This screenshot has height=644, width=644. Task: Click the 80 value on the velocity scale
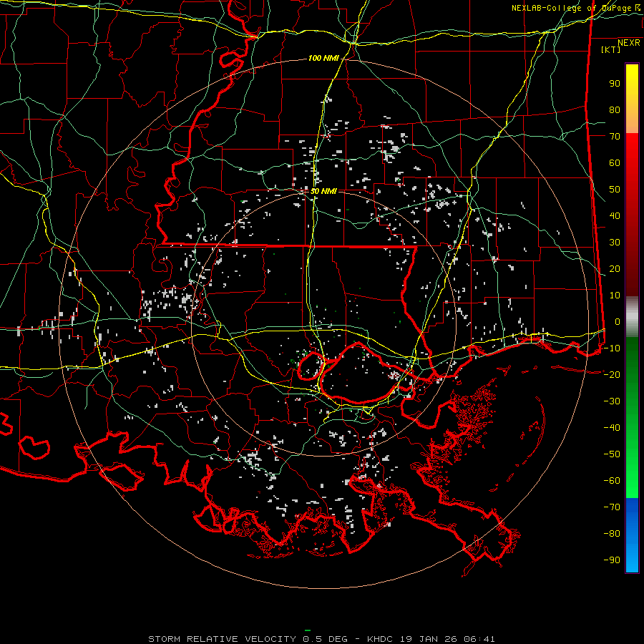pyautogui.click(x=615, y=109)
